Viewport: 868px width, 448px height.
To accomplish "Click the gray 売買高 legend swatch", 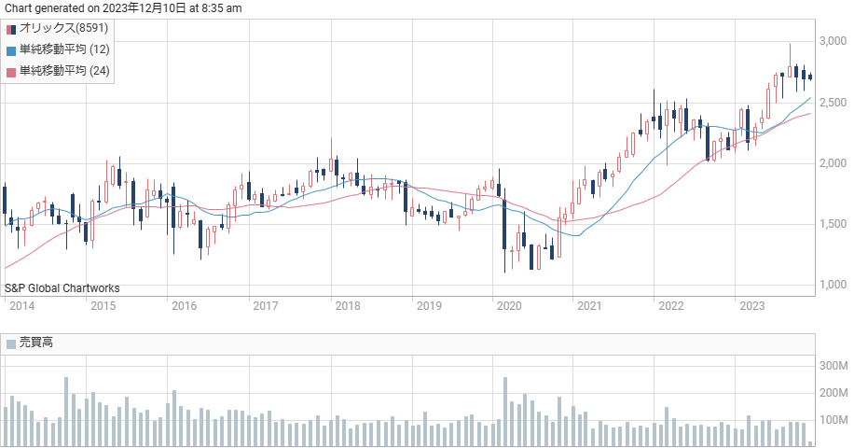I will point(11,344).
